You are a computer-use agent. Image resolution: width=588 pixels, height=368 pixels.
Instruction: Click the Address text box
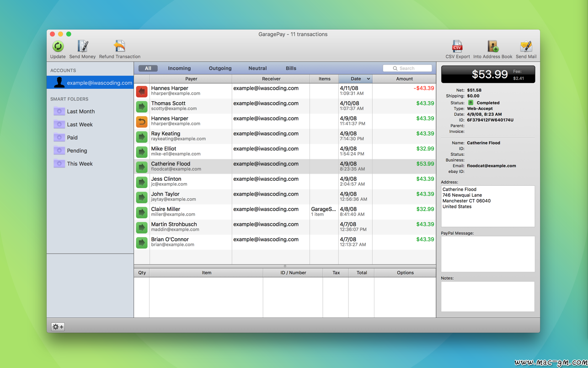point(488,206)
